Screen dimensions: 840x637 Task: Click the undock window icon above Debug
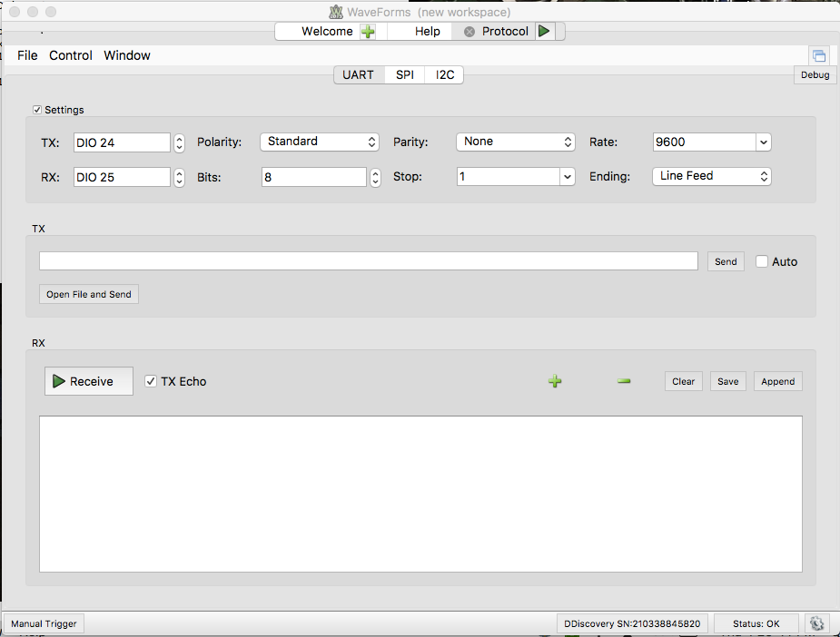point(819,55)
